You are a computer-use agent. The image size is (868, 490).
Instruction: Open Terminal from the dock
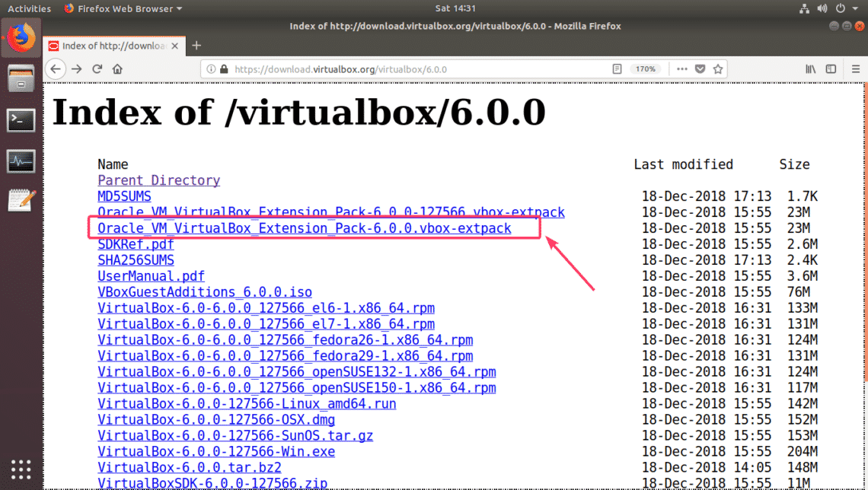(21, 120)
